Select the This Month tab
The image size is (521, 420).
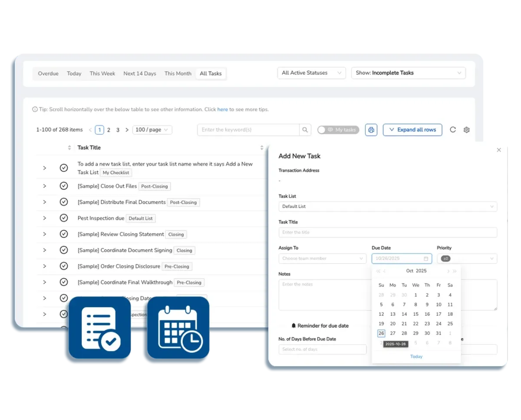click(178, 74)
